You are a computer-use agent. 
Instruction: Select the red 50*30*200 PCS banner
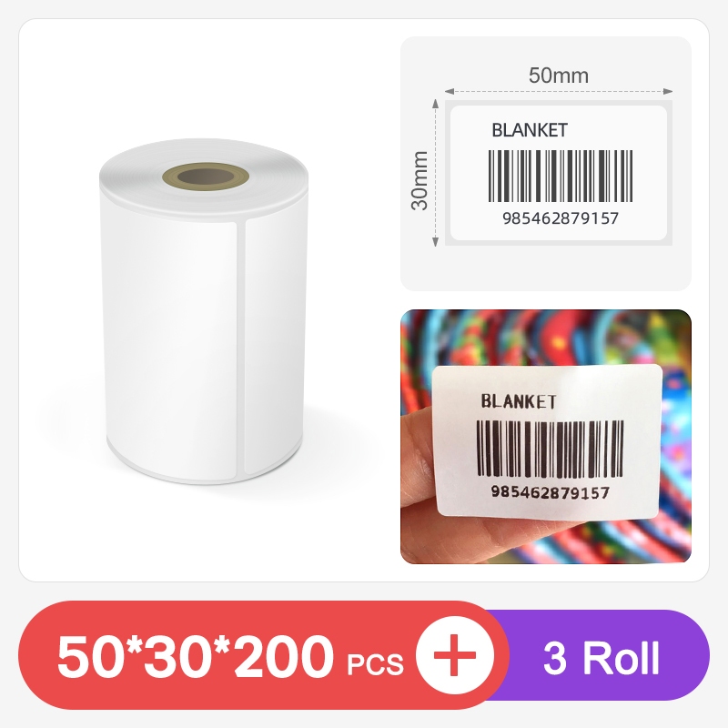click(x=264, y=655)
